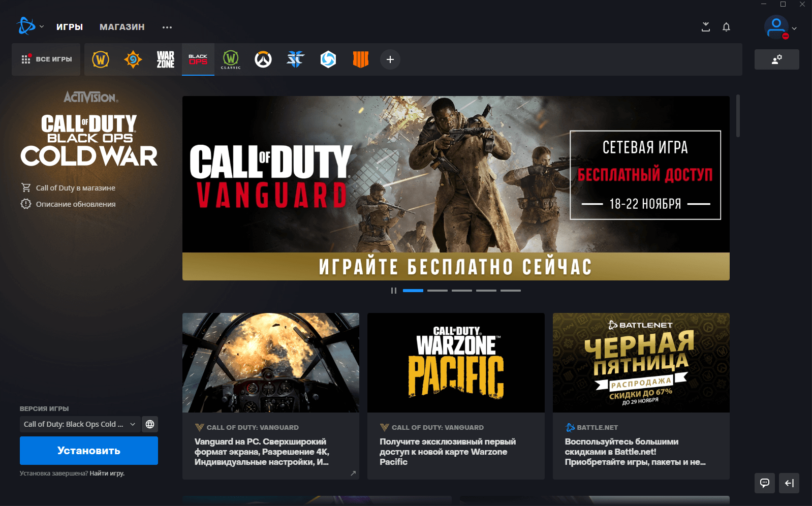Go to second carousel slide indicator
This screenshot has width=812, height=506.
(438, 291)
